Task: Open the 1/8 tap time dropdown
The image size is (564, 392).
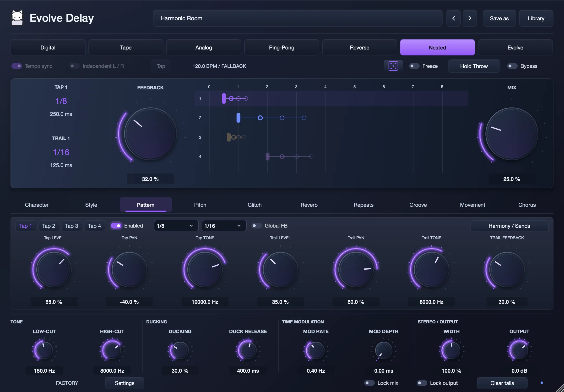Action: [176, 226]
